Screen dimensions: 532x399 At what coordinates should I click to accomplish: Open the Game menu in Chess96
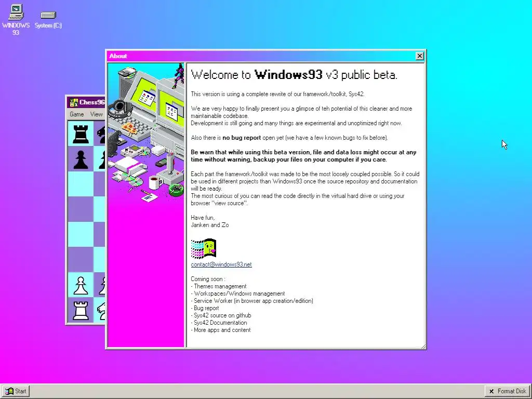(x=77, y=114)
